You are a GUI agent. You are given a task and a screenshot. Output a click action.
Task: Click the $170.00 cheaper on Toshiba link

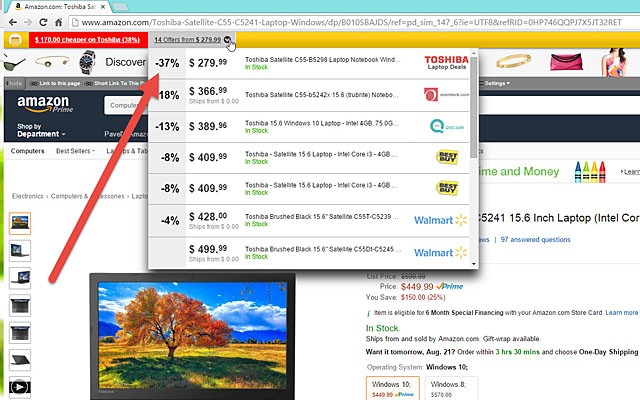point(86,41)
